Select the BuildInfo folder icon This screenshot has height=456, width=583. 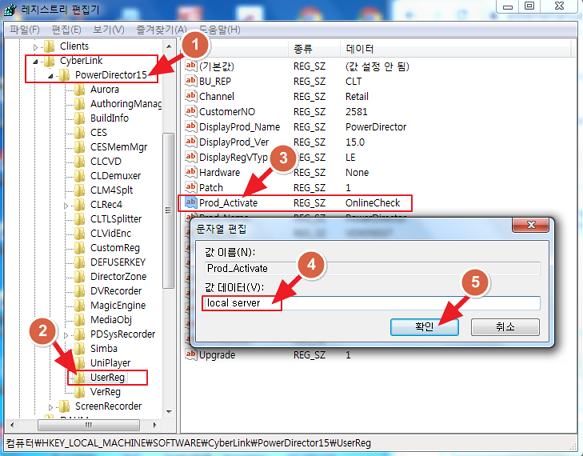coord(79,118)
